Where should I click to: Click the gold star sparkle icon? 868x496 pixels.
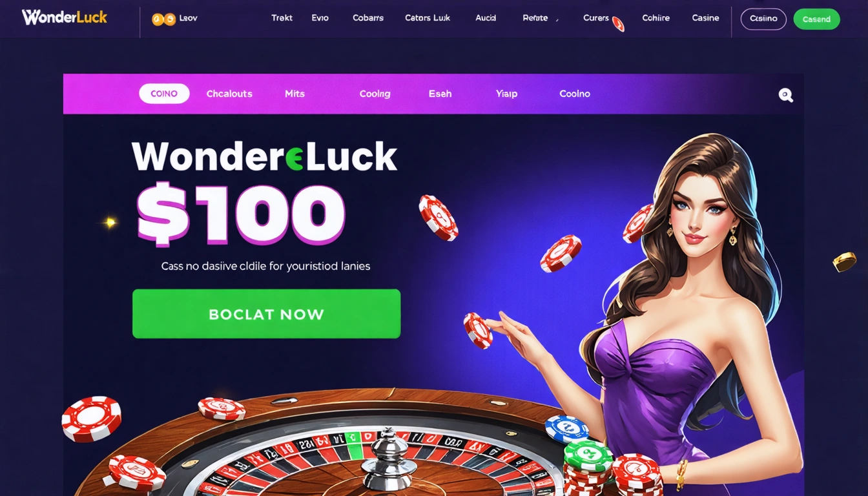pos(110,223)
